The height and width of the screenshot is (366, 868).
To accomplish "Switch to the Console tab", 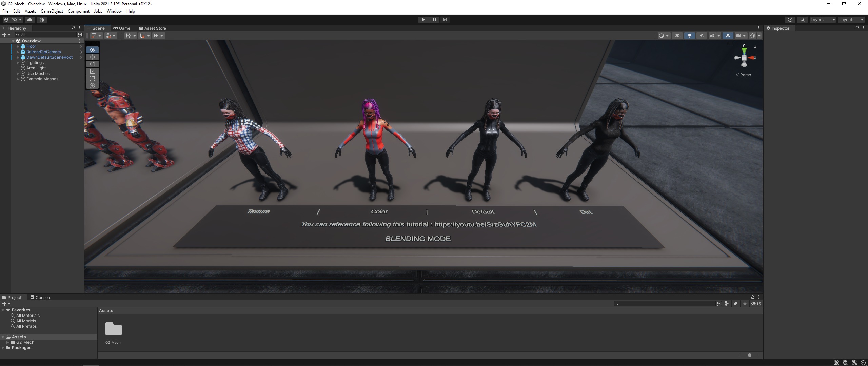I will coord(41,297).
